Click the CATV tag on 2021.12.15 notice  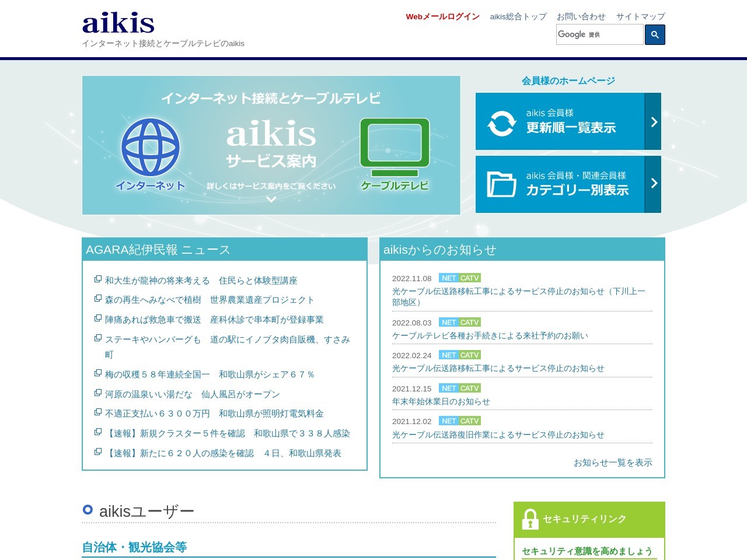point(470,388)
